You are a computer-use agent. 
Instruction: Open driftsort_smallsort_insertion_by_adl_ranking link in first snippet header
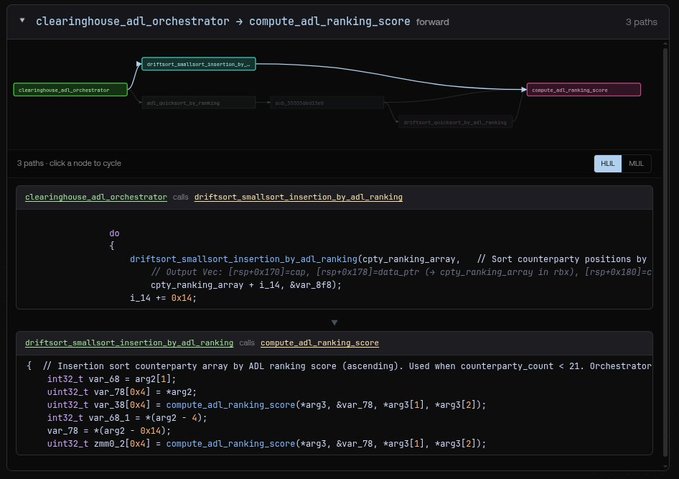298,197
